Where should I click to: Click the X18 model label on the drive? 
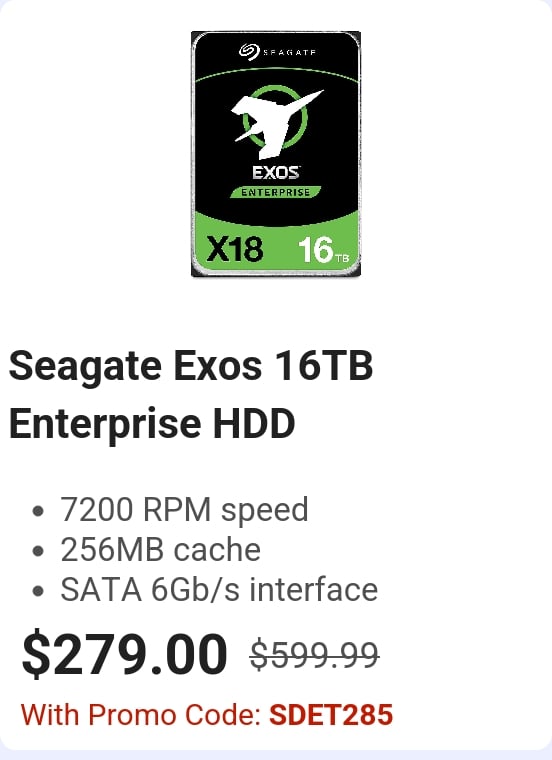[x=235, y=249]
